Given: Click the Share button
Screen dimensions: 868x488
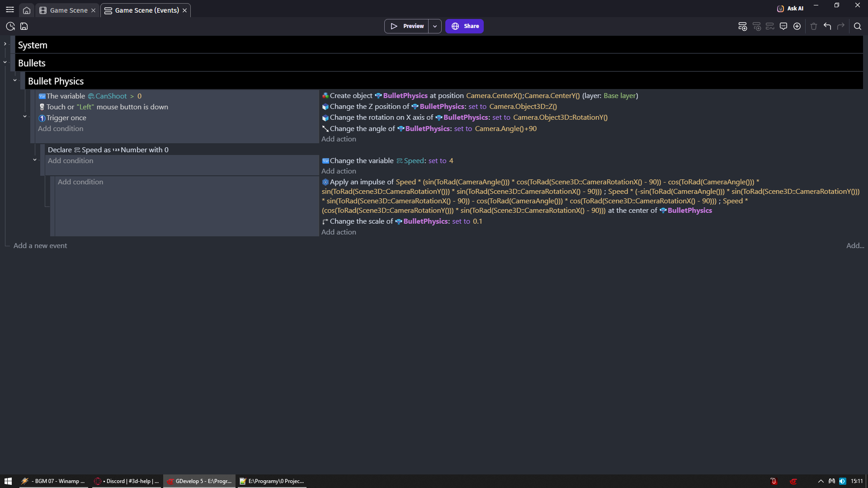Looking at the screenshot, I should coord(464,26).
